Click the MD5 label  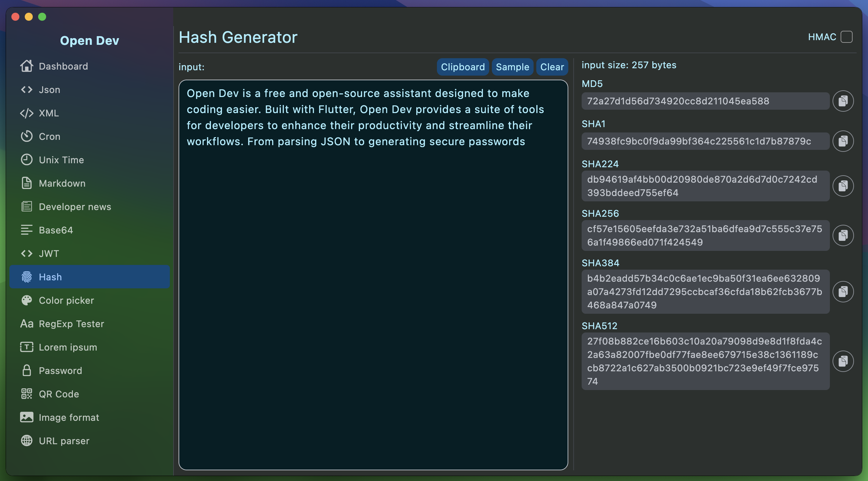[592, 84]
